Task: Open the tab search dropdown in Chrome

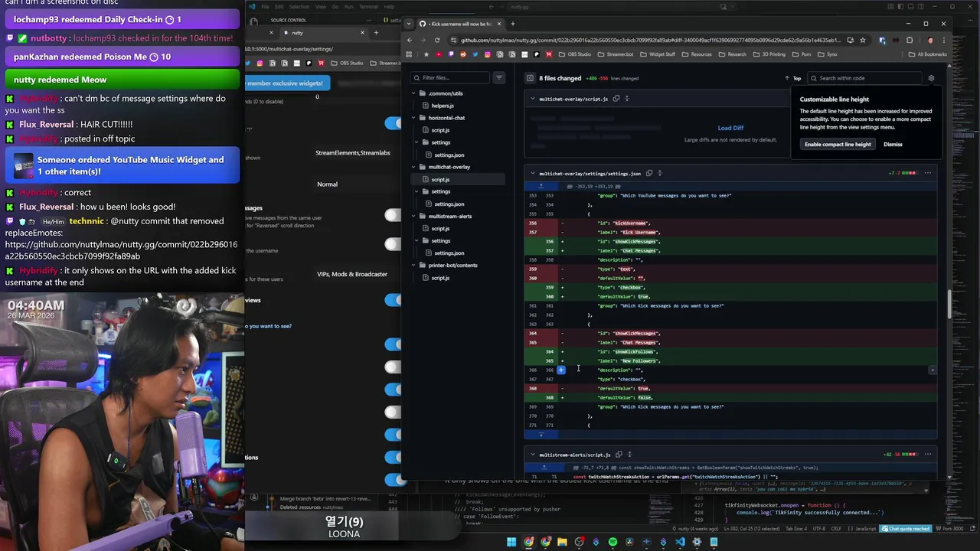Action: tap(410, 24)
